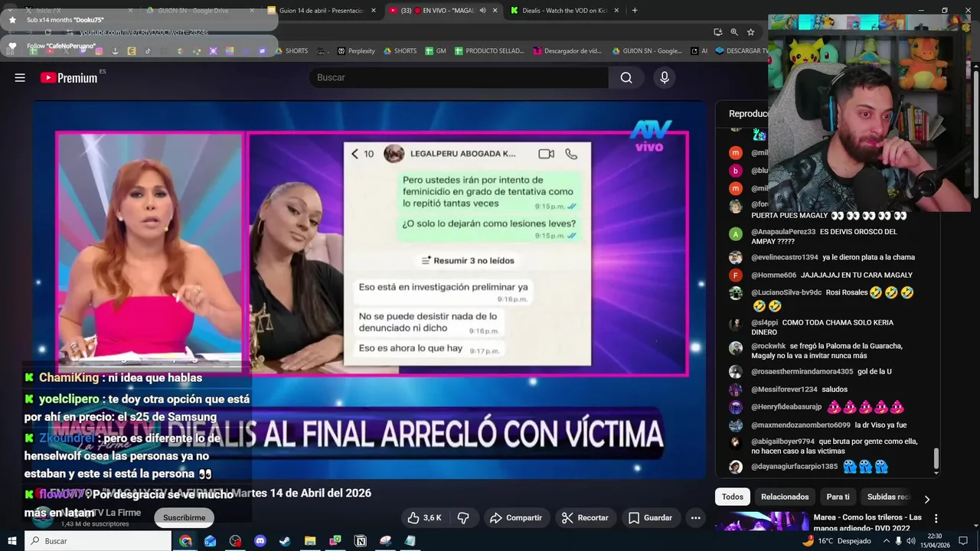The height and width of the screenshot is (551, 980).
Task: Open the AI bookmark
Action: tap(699, 51)
